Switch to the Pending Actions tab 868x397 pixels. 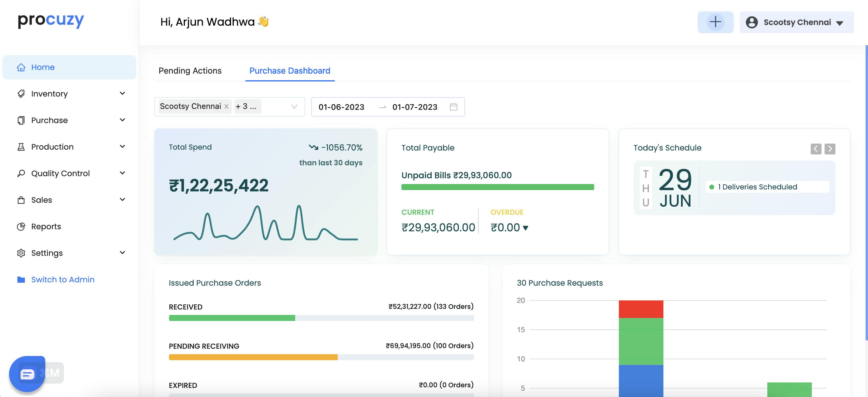coord(190,71)
